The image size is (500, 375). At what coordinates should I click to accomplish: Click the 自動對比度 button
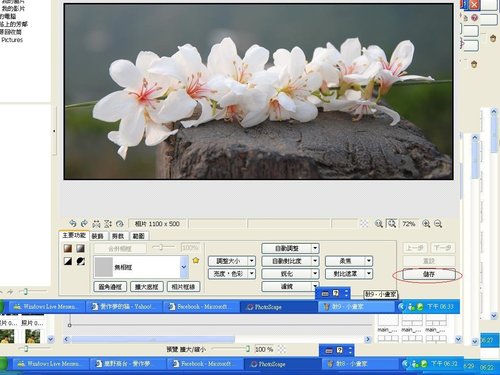(287, 261)
